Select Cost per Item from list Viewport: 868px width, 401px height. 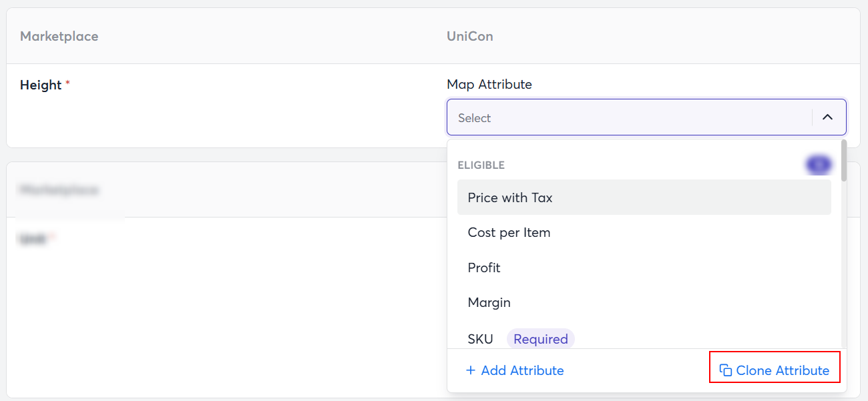pyautogui.click(x=509, y=233)
